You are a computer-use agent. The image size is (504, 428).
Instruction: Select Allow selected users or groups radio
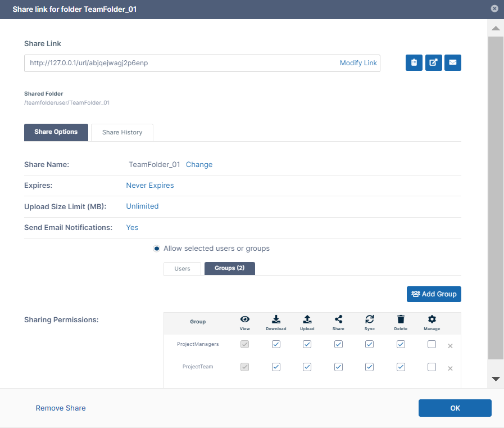click(x=157, y=249)
